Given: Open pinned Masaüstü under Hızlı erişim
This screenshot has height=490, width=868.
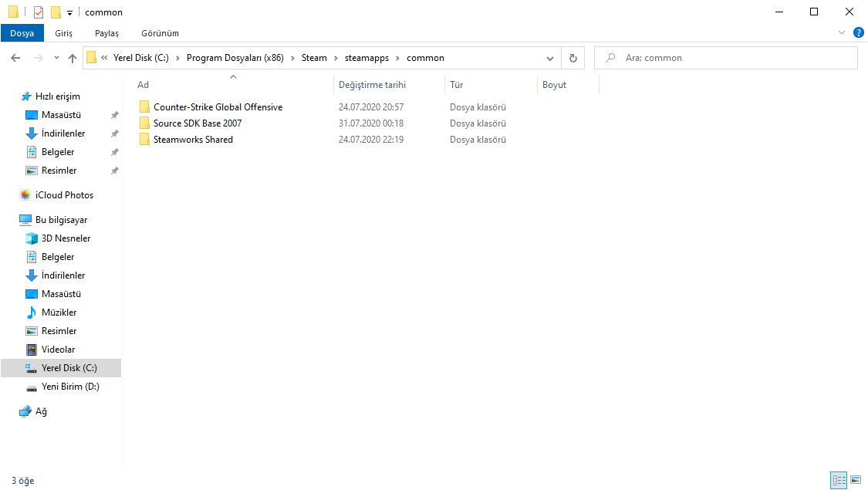Looking at the screenshot, I should coord(61,115).
